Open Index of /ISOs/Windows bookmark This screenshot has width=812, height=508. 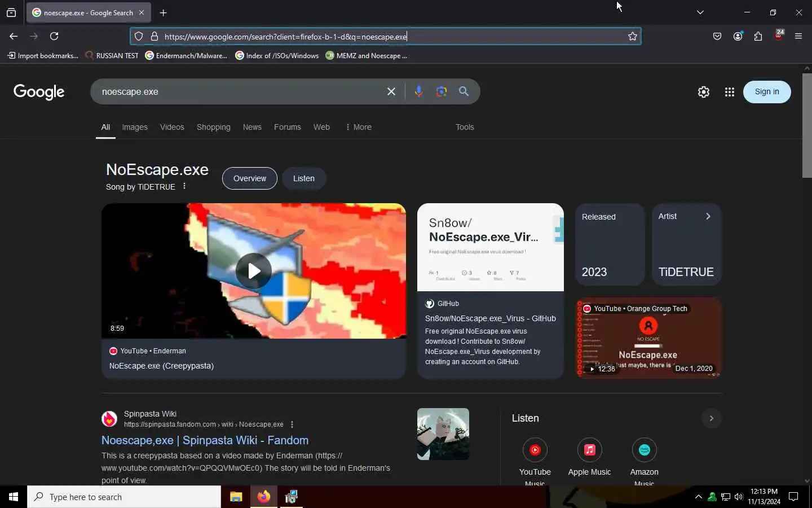(x=277, y=55)
